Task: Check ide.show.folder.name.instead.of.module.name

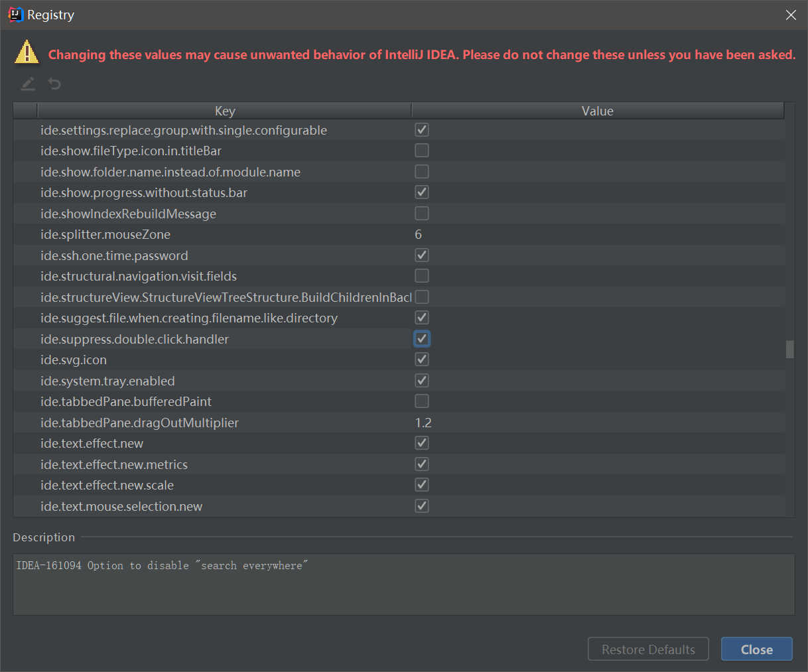Action: [x=422, y=171]
